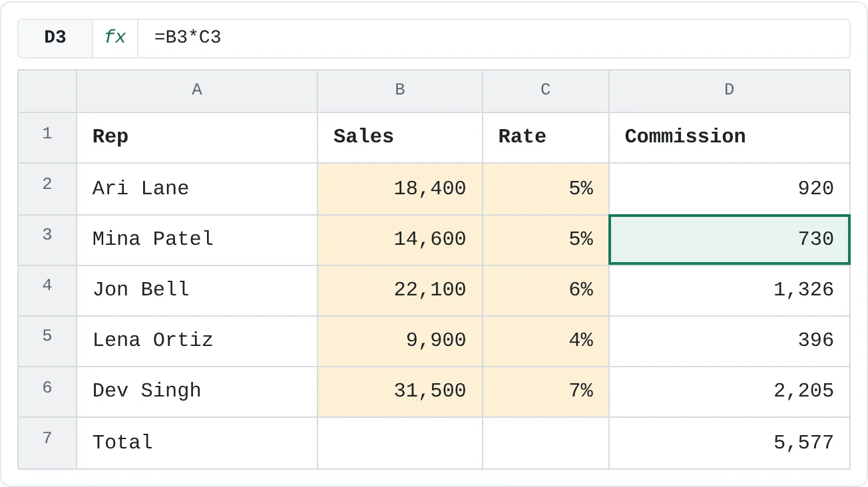Select the total commission cell "5,577"
The height and width of the screenshot is (487, 868).
[x=730, y=443]
